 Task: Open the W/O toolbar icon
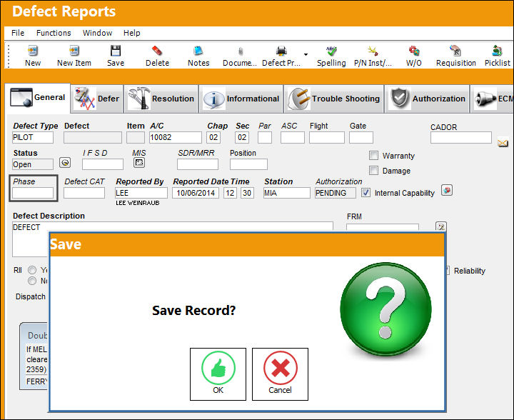point(413,51)
